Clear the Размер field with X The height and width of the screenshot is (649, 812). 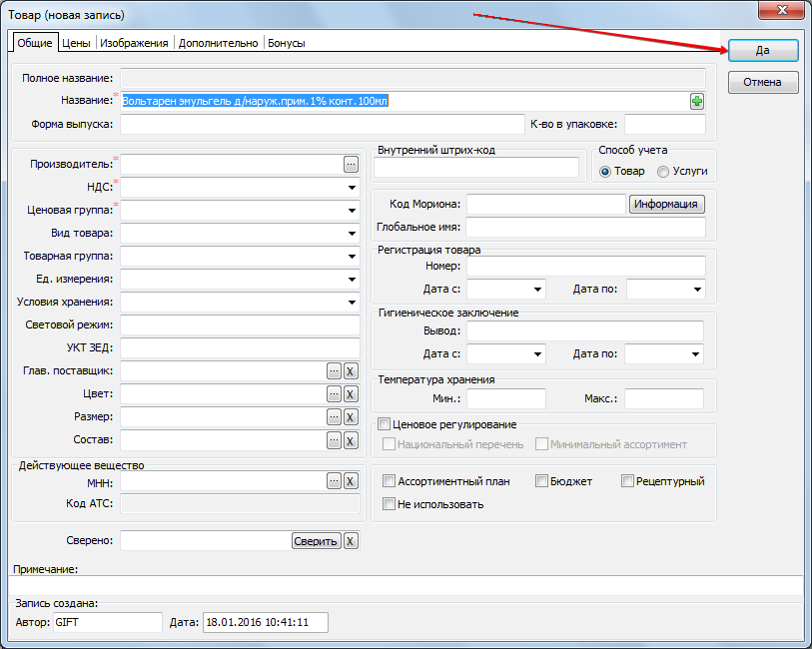coord(351,416)
